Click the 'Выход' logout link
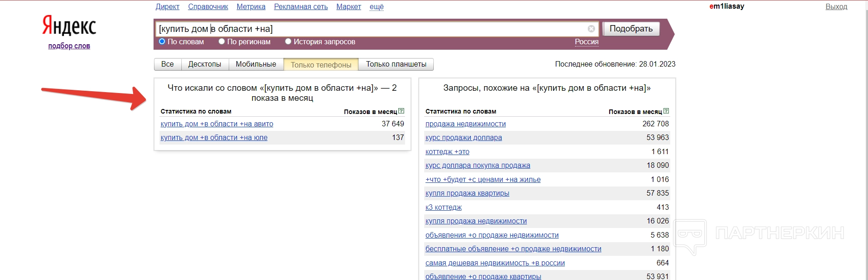The height and width of the screenshot is (280, 868). [837, 6]
